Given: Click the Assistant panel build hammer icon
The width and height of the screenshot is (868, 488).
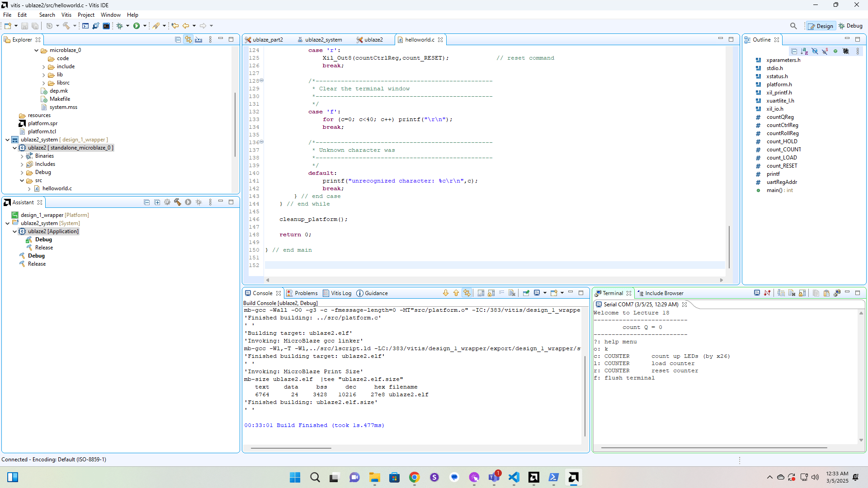Looking at the screenshot, I should click(x=177, y=202).
